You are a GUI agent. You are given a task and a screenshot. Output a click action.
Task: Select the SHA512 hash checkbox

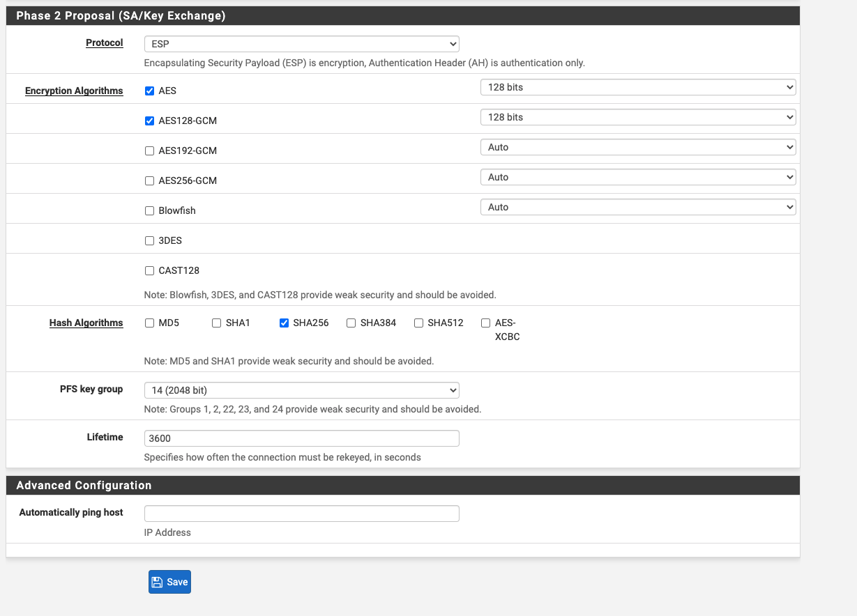418,323
